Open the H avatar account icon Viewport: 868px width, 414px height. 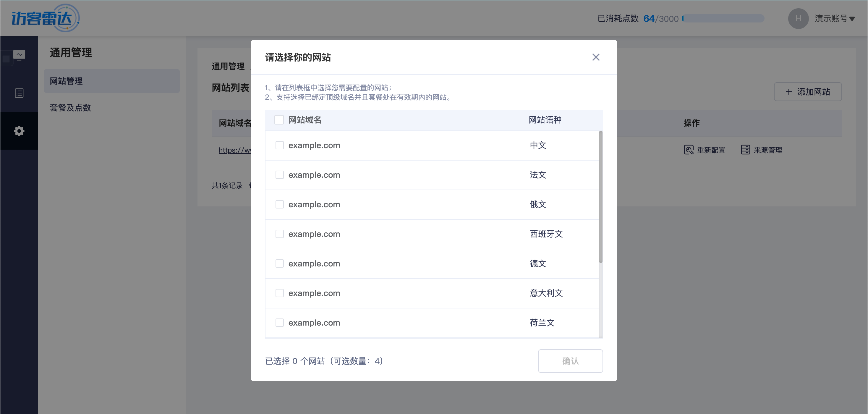(x=798, y=18)
